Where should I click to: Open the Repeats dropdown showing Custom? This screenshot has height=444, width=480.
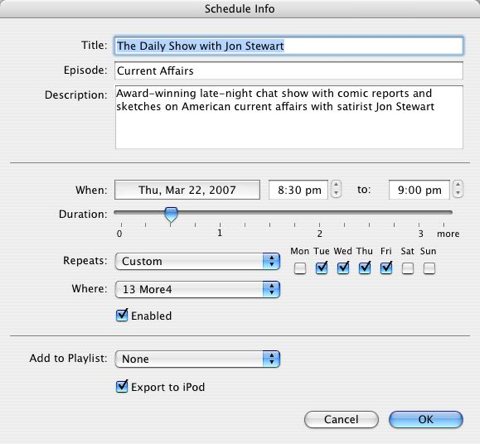[x=197, y=261]
